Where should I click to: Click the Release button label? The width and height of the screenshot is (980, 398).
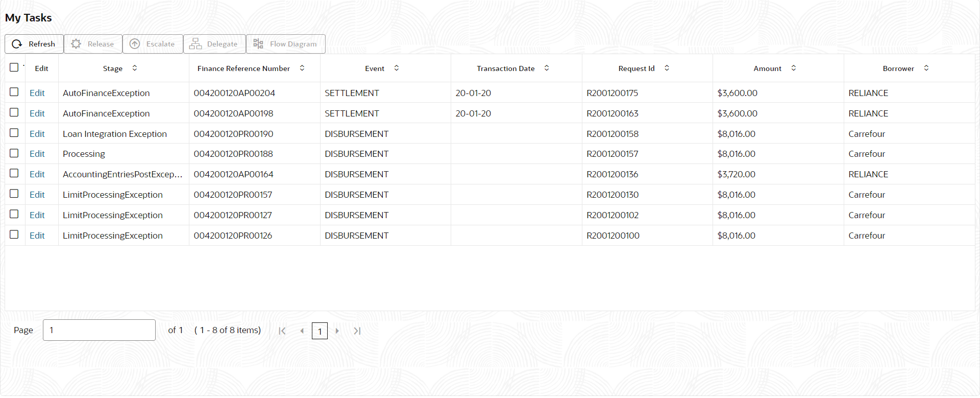pos(101,44)
